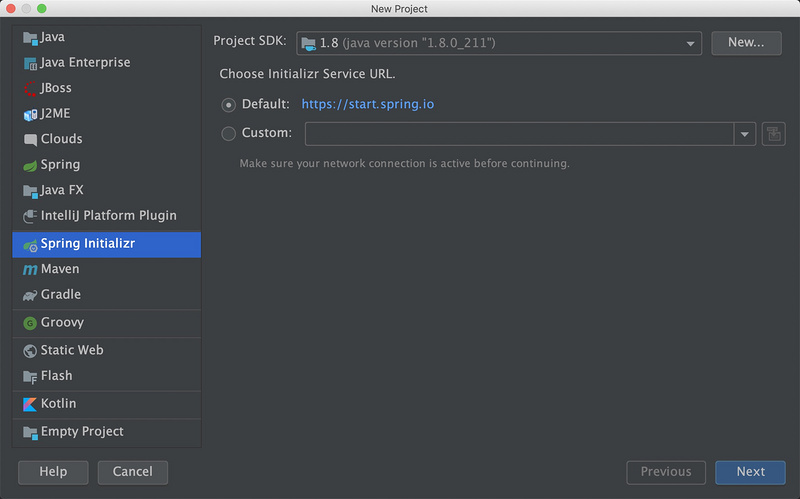Viewport: 800px width, 499px height.
Task: Focus the Custom URL text field
Action: point(519,134)
